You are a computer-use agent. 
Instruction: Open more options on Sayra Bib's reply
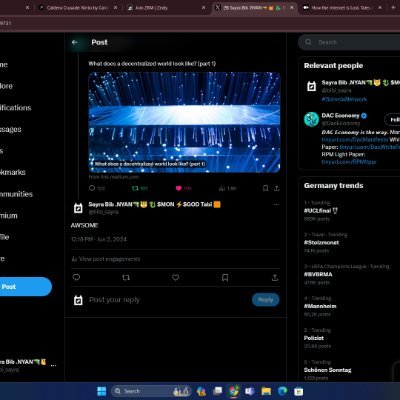[x=276, y=204]
